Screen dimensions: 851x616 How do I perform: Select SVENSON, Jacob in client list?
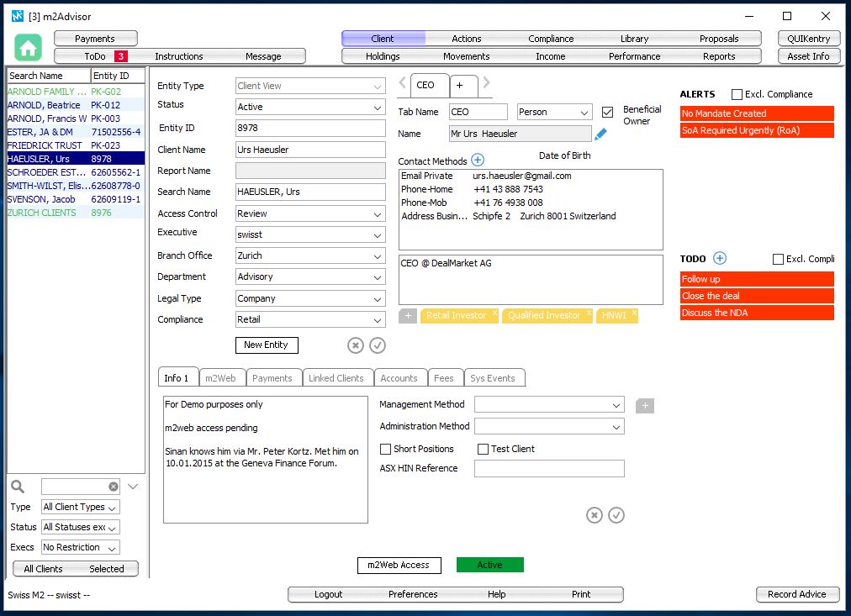76,199
